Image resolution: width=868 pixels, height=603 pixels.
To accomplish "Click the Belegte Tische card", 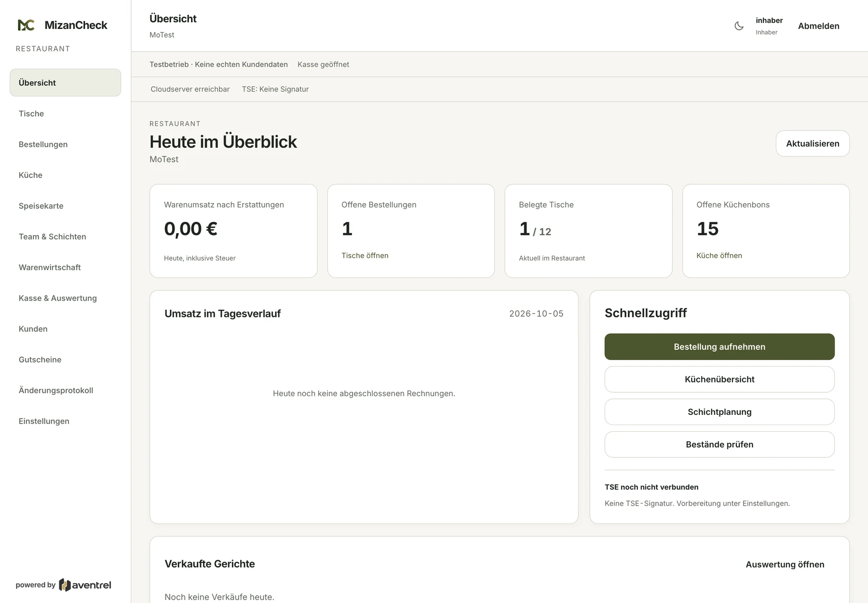I will [x=588, y=231].
